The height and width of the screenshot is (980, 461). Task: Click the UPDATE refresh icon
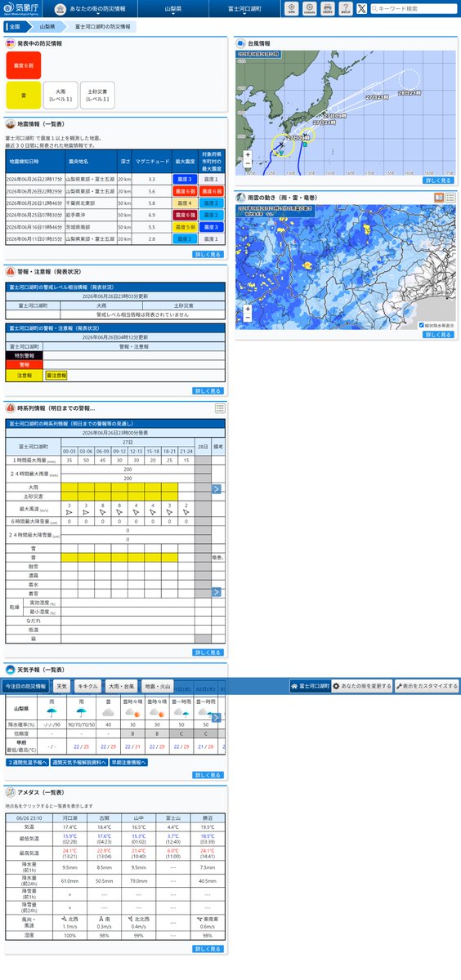tap(309, 8)
